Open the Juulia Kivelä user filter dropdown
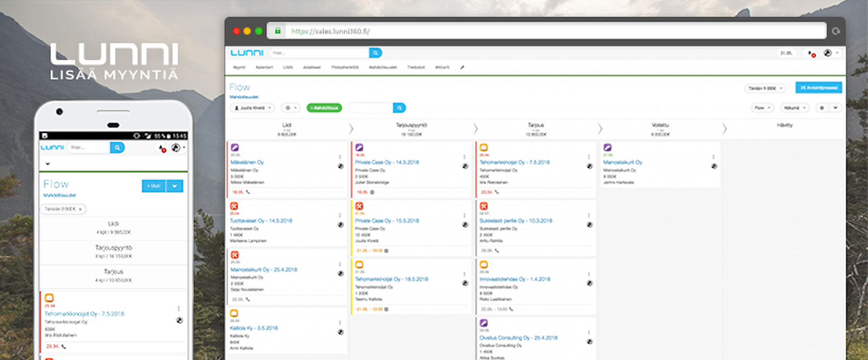 [x=253, y=108]
